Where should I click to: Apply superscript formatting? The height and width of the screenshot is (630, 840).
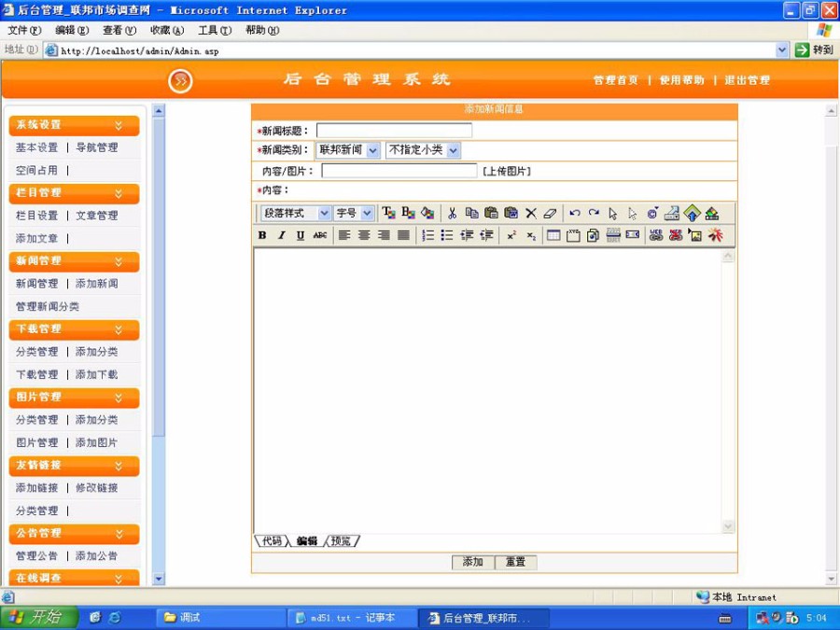point(511,235)
